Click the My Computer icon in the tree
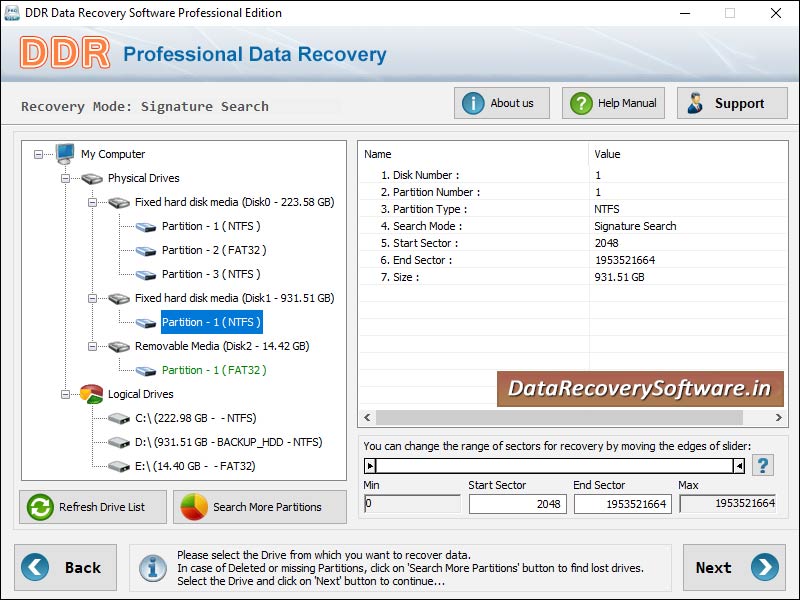The height and width of the screenshot is (600, 800). pos(63,154)
